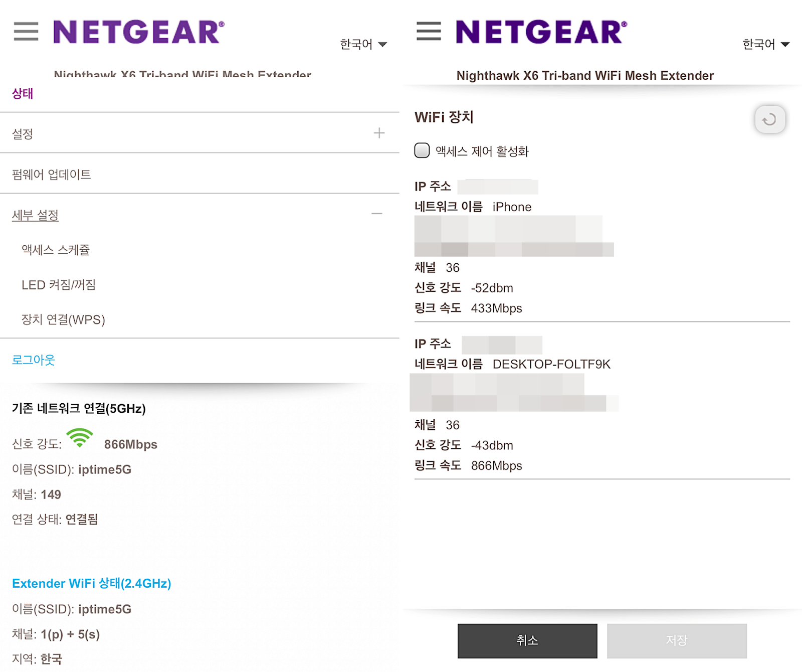
Task: Open the 액세스 스케줄 submenu item
Action: (x=56, y=250)
